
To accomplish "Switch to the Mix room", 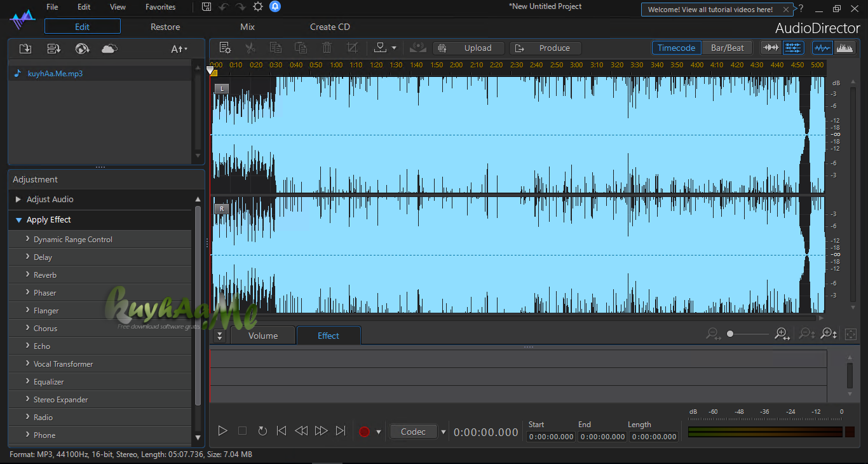I will 247,27.
